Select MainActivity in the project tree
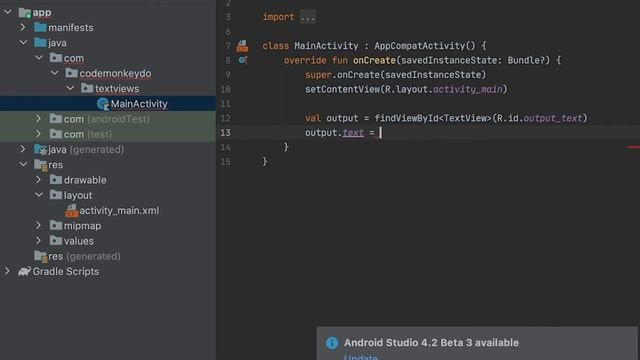The image size is (640, 360). pyautogui.click(x=139, y=104)
